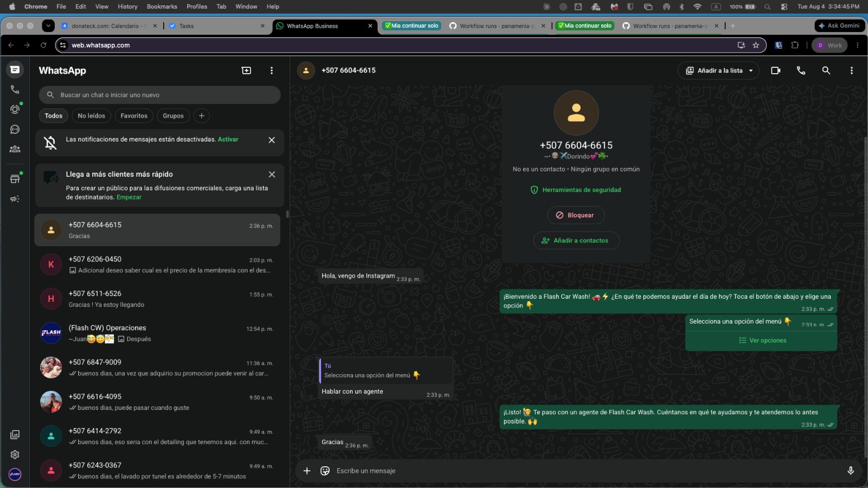The image size is (868, 488).
Task: Open the 'Añadir a la lista' dropdown
Action: coord(719,70)
